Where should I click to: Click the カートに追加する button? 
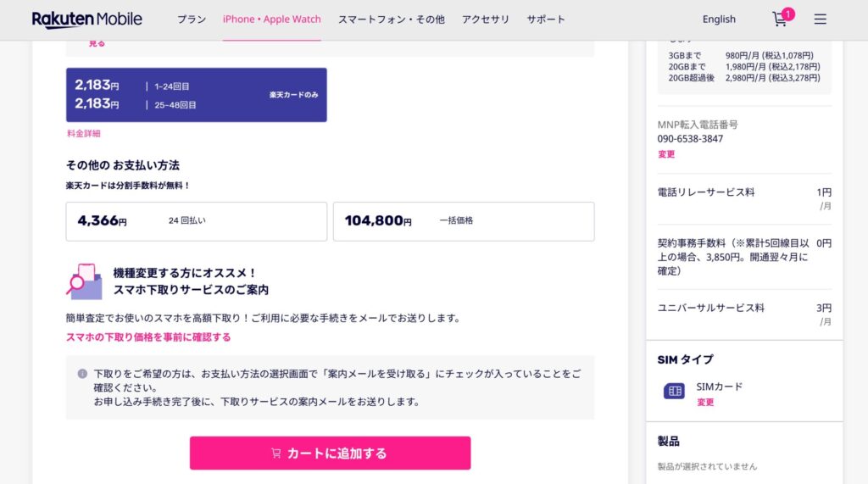(330, 453)
